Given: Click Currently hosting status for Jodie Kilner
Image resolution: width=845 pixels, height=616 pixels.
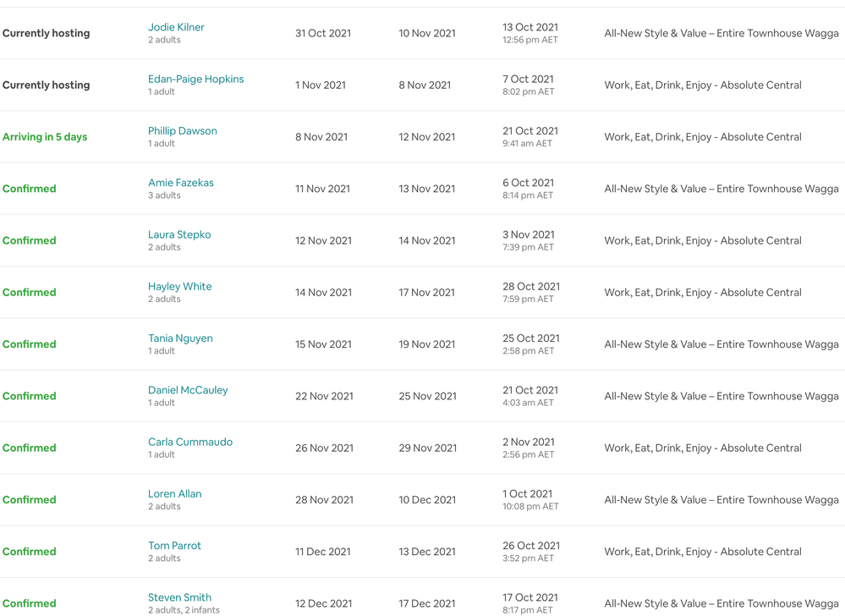Looking at the screenshot, I should point(46,34).
